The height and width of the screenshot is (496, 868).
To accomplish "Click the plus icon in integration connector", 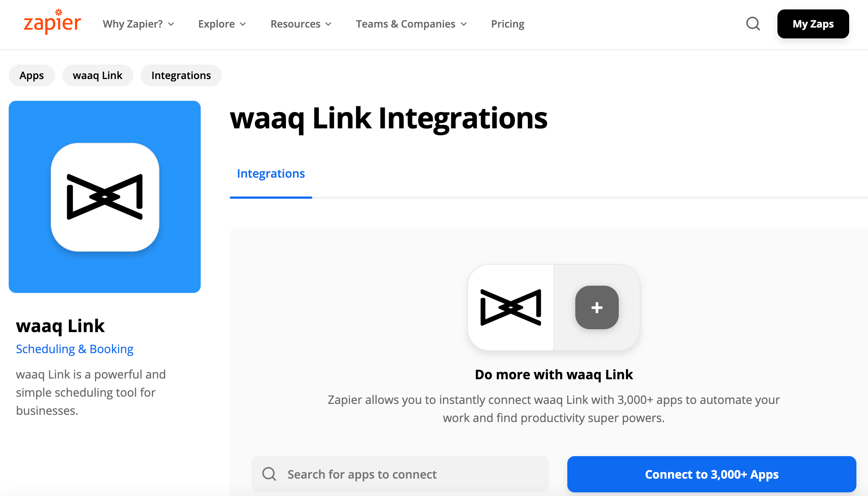I will pyautogui.click(x=597, y=307).
